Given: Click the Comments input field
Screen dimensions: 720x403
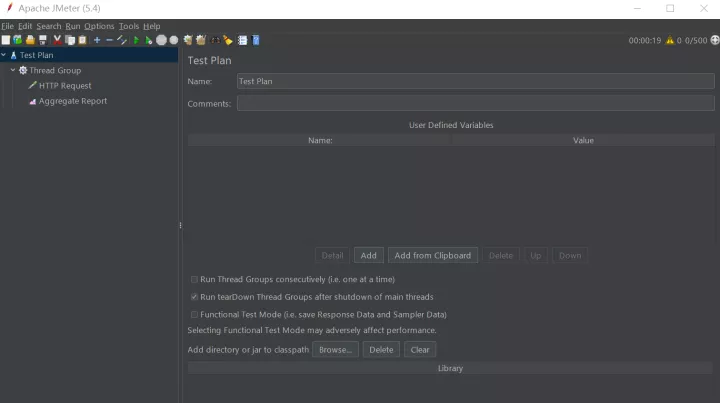Looking at the screenshot, I should (x=475, y=103).
